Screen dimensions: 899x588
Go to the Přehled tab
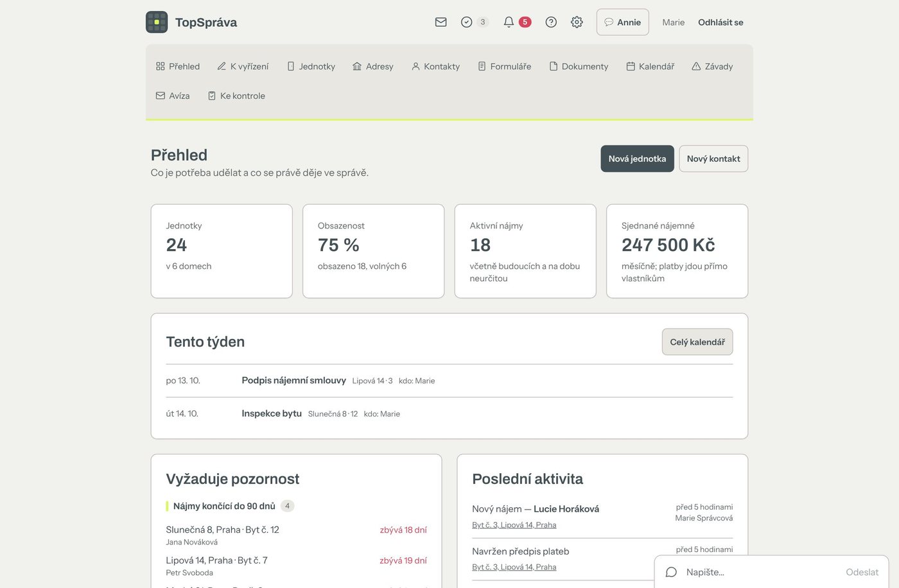pyautogui.click(x=178, y=66)
